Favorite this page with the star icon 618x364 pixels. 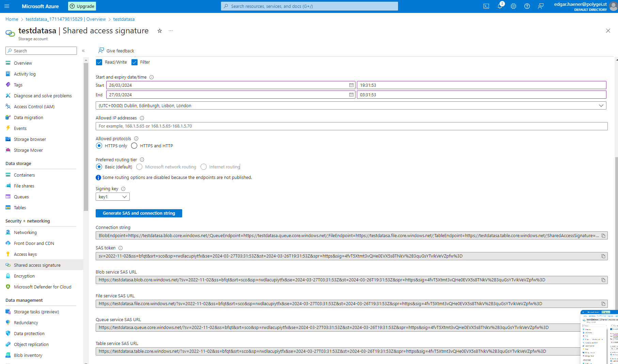point(159,31)
